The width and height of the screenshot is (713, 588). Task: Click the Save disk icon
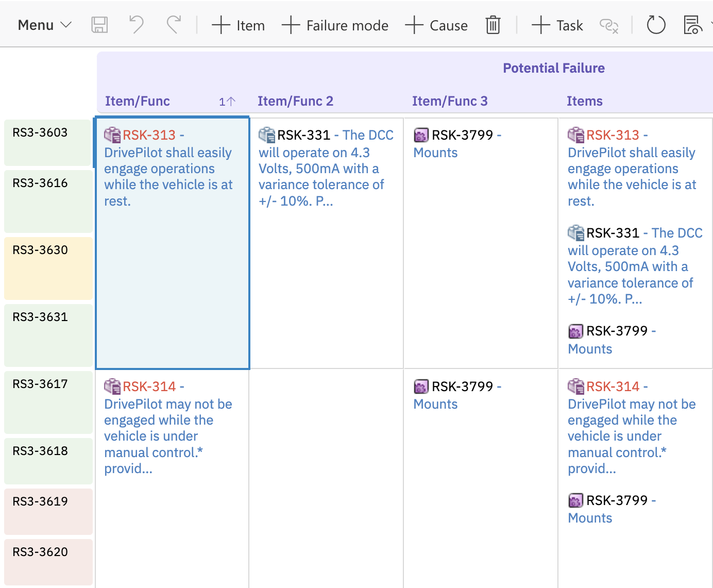coord(99,25)
